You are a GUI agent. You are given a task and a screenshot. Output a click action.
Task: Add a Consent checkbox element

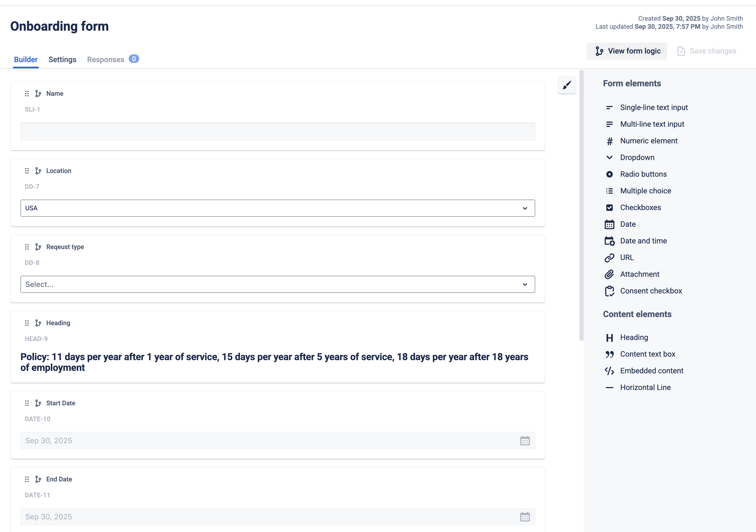pyautogui.click(x=651, y=290)
